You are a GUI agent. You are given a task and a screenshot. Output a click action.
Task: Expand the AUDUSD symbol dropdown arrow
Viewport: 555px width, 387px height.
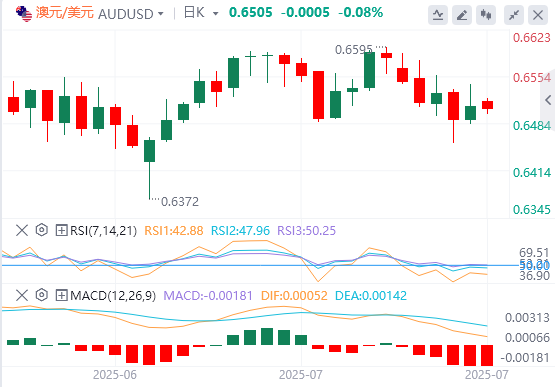[161, 14]
